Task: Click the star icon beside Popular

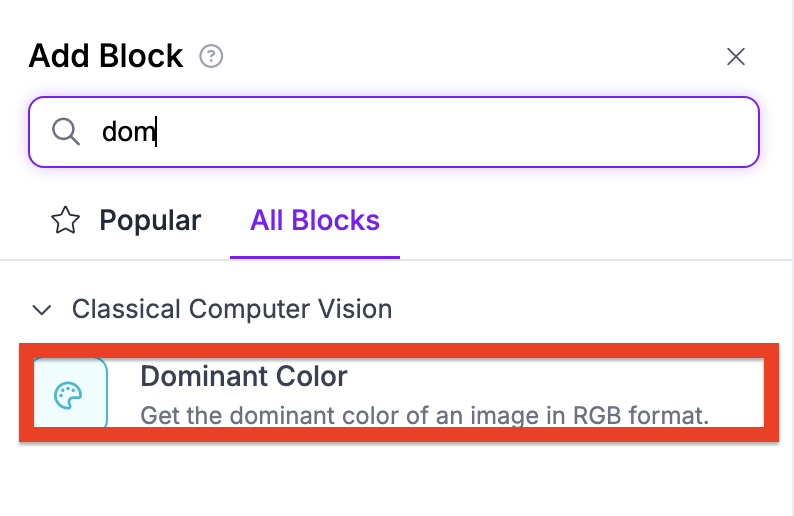Action: coord(65,220)
